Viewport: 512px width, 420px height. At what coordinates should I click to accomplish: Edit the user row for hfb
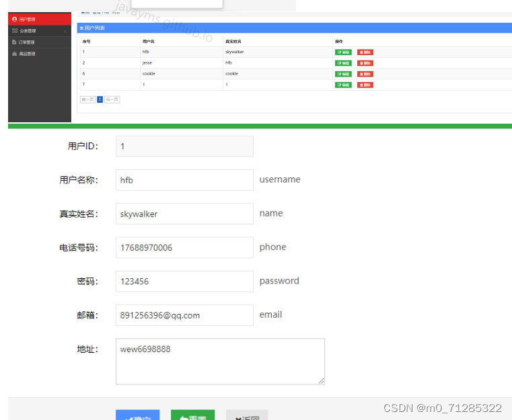click(343, 52)
